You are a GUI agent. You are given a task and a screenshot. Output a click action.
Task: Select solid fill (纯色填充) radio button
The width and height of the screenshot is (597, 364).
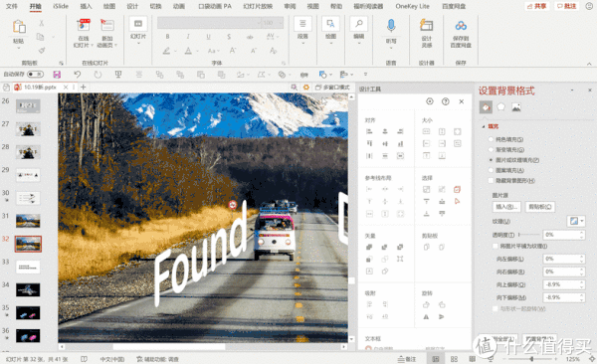[491, 139]
